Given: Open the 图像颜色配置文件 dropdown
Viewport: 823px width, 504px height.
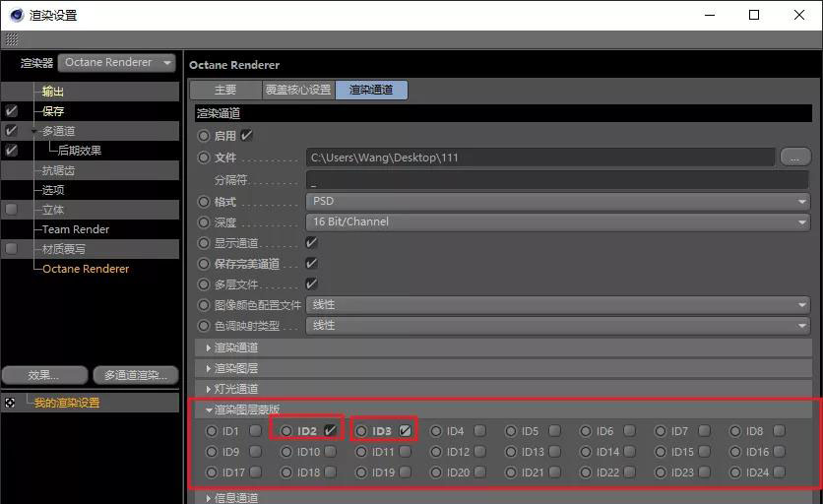Looking at the screenshot, I should point(558,304).
